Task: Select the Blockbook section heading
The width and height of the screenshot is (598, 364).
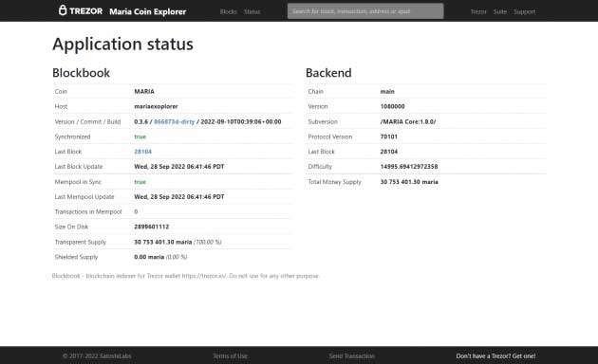Action: 82,73
